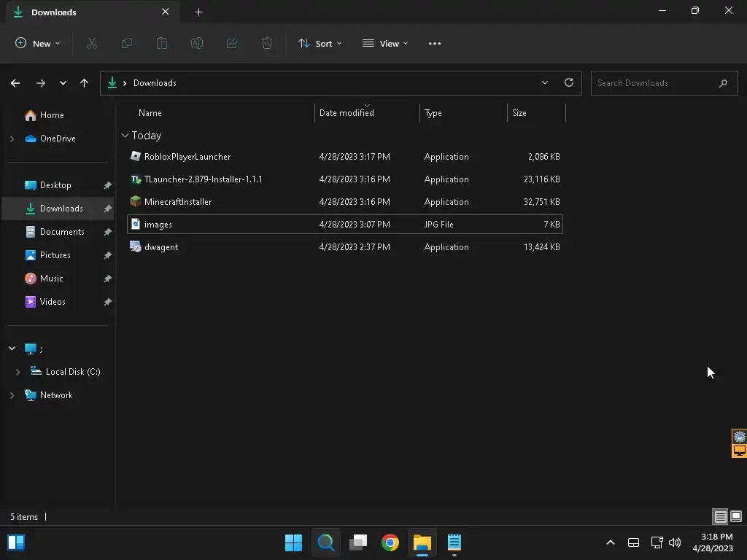Screen dimensions: 747x560
Task: Click the pin icon beside Downloads
Action: click(108, 209)
